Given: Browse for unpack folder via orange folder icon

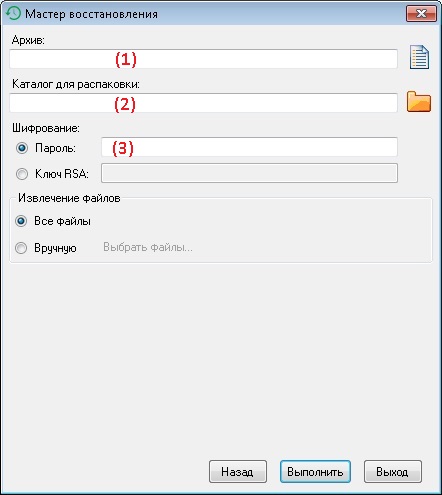Looking at the screenshot, I should tap(419, 101).
